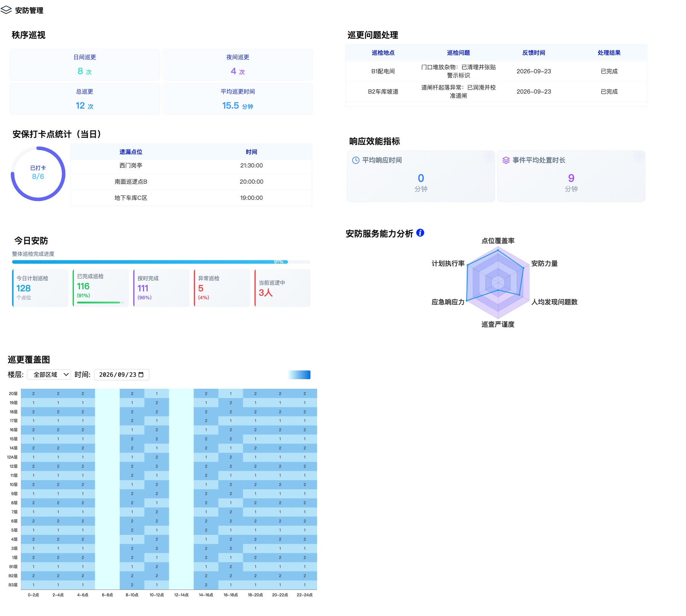Screen dimensions: 686x616
Task: Click the 异常巡检 5 card
Action: pyautogui.click(x=222, y=288)
